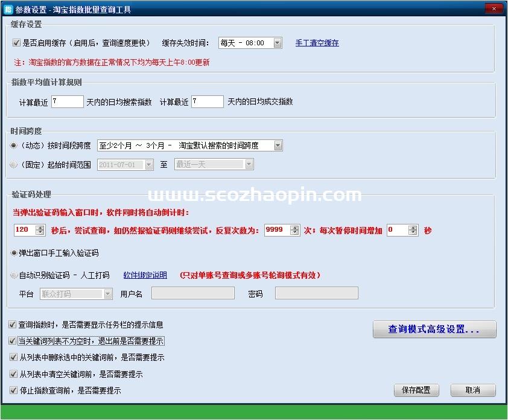The width and height of the screenshot is (508, 420).
Task: Toggle 查询指数时显示任务栏提示信息 checkbox
Action: [x=13, y=325]
